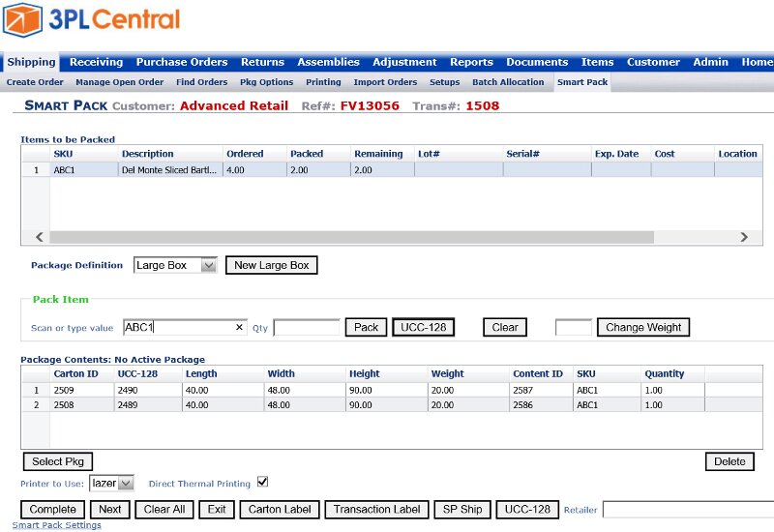Open the Receiving menu tab
The height and width of the screenshot is (532, 774).
[x=96, y=62]
